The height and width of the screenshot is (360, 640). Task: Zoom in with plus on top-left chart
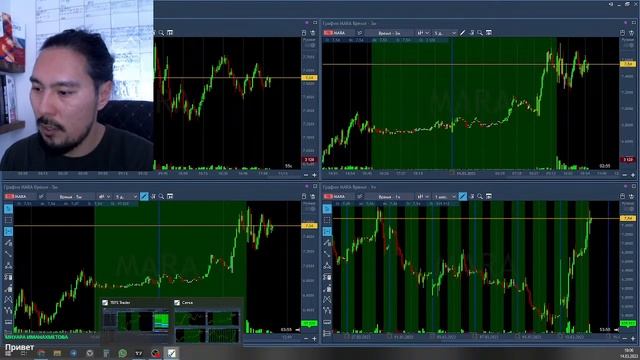tap(314, 175)
